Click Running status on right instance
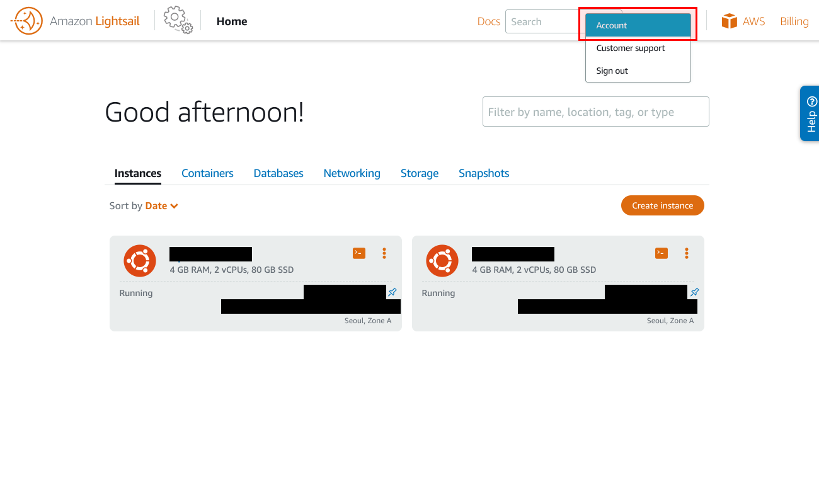This screenshot has height=504, width=819. tap(438, 293)
